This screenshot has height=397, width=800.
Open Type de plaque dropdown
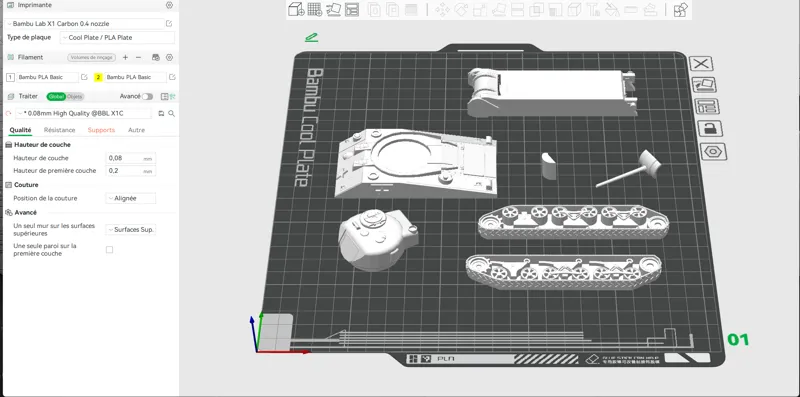(117, 37)
